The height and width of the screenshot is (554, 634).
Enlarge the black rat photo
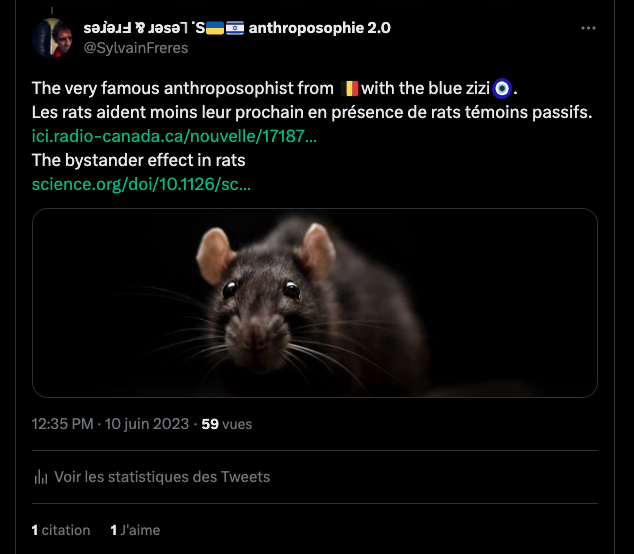[314, 302]
